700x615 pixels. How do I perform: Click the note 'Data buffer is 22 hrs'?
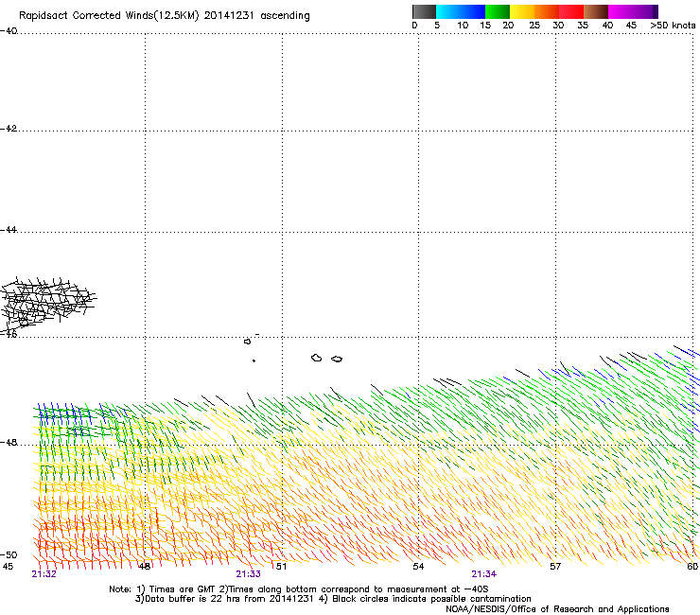click(194, 599)
